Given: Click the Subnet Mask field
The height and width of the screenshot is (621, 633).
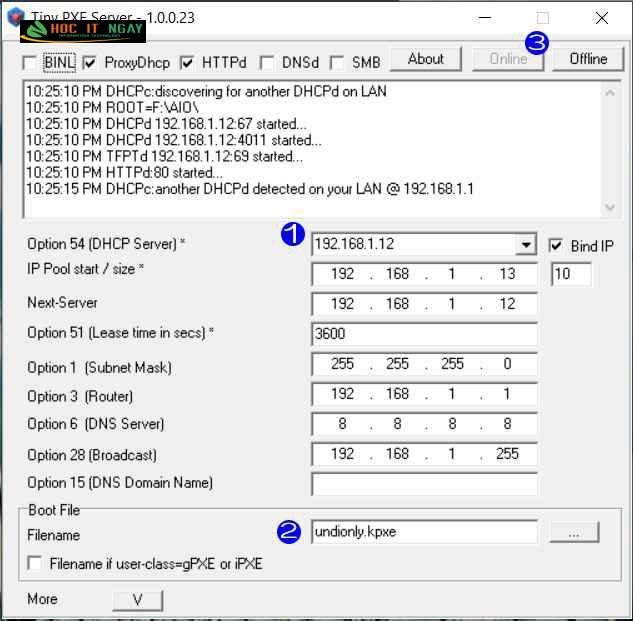Looking at the screenshot, I should pyautogui.click(x=424, y=364).
